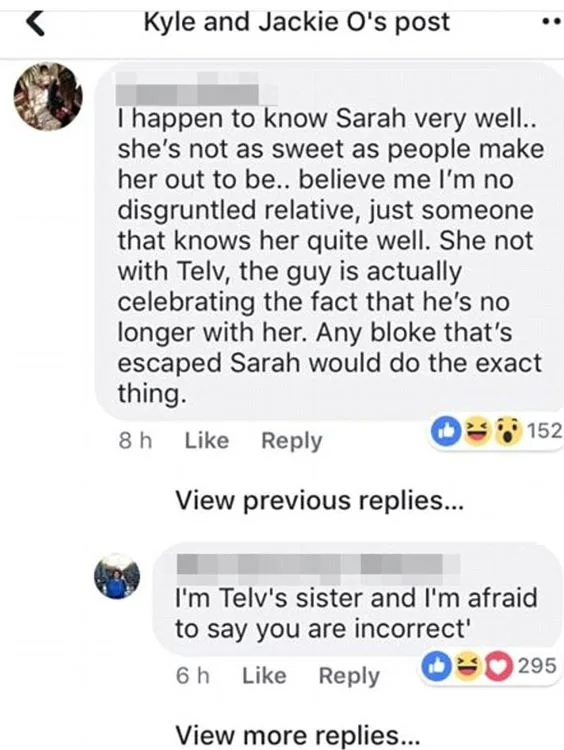Reply to Telv's sister comment

pos(349,676)
